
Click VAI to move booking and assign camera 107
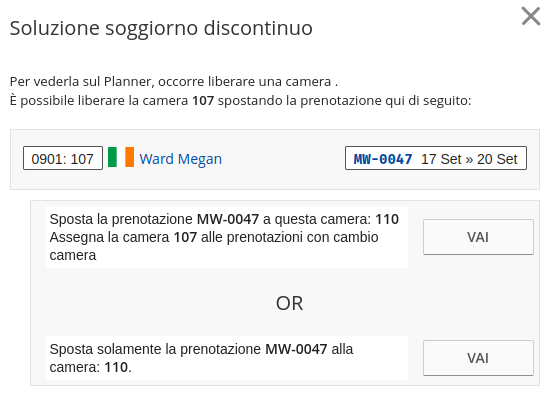[x=478, y=237]
